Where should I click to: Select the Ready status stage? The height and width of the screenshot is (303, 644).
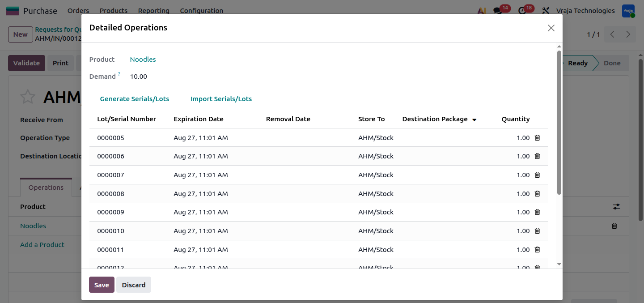point(578,63)
